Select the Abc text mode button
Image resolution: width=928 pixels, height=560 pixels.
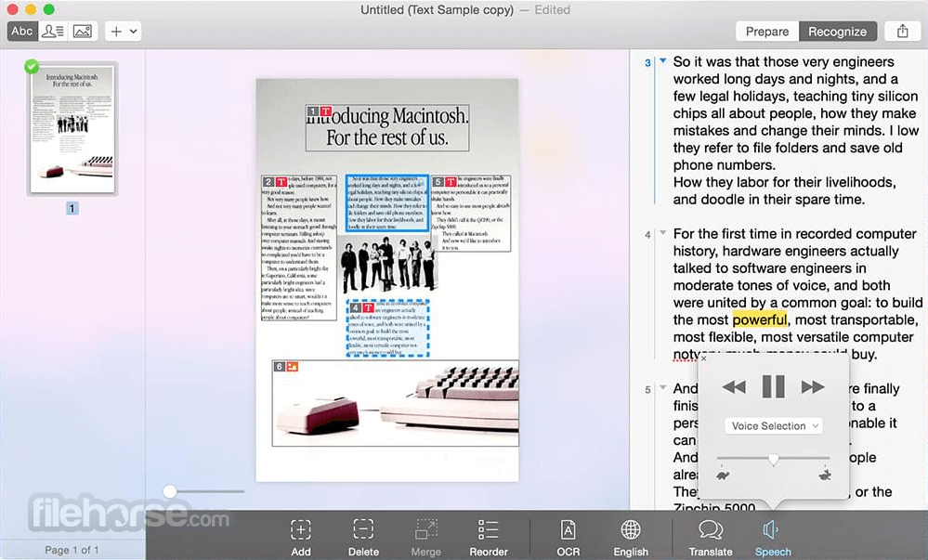[x=22, y=32]
